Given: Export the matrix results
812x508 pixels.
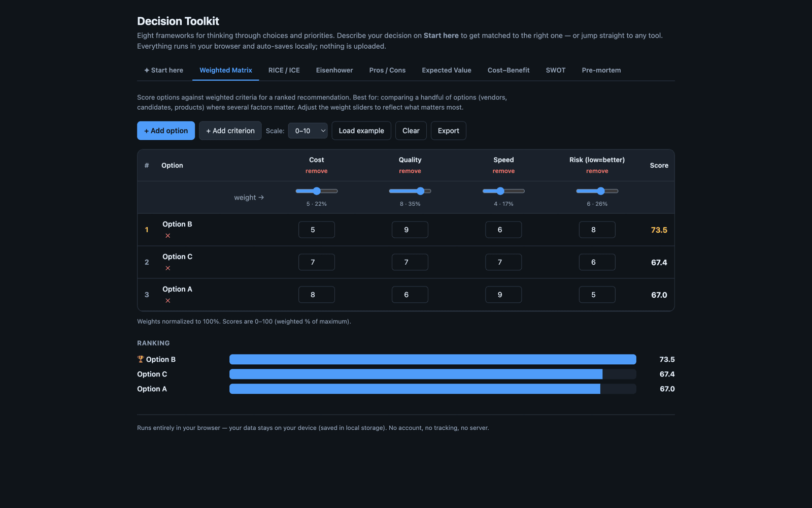Looking at the screenshot, I should [449, 131].
